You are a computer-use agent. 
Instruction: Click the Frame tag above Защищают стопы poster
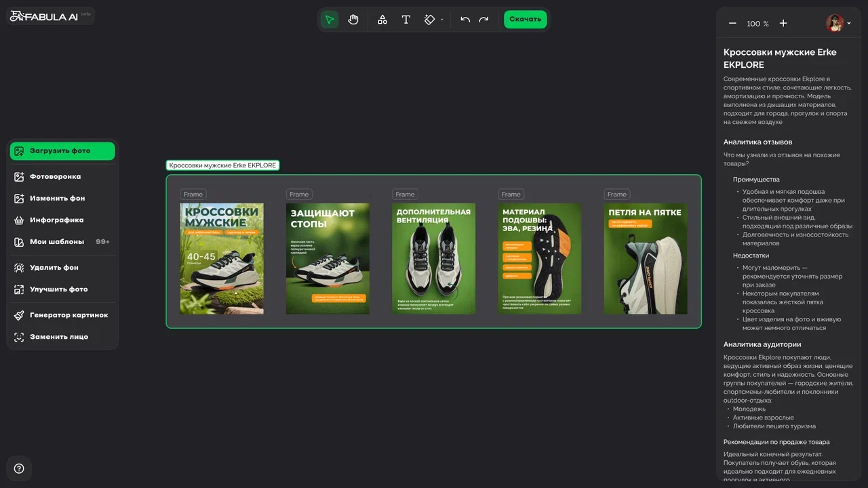(299, 195)
